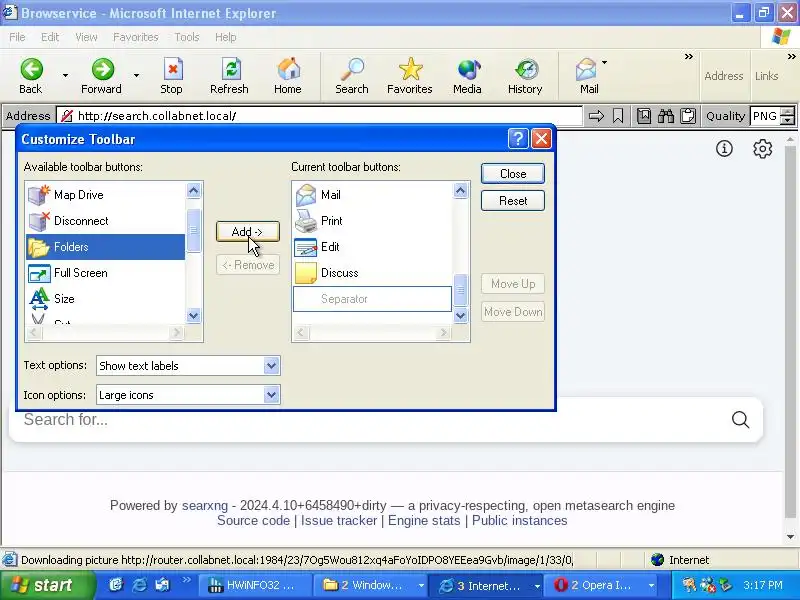Open the Source code link
This screenshot has width=800, height=600.
[253, 521]
